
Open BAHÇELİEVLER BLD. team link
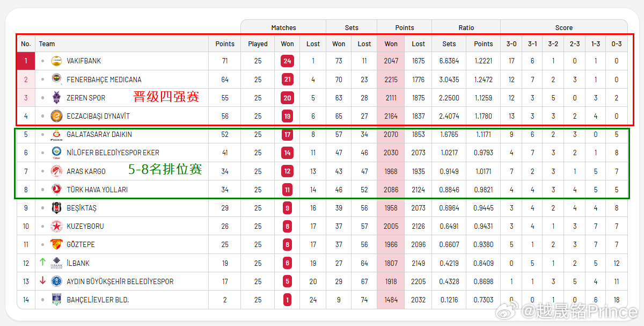pos(98,300)
